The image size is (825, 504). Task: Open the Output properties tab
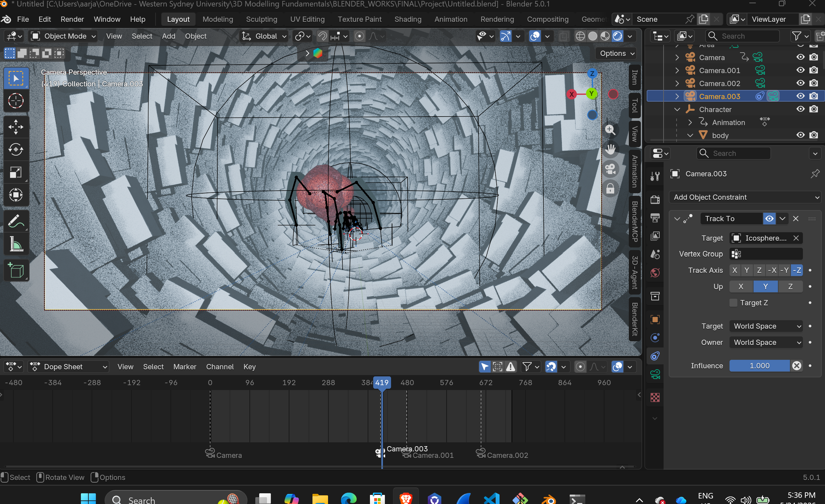click(x=655, y=218)
